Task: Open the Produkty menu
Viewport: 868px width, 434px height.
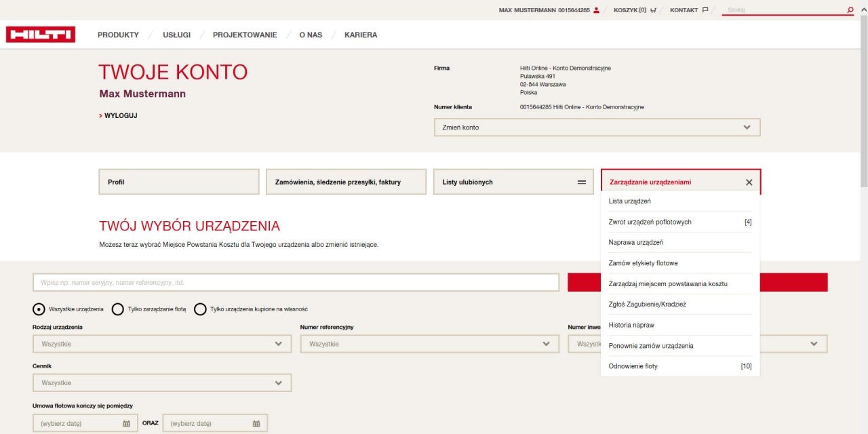Action: tap(118, 35)
